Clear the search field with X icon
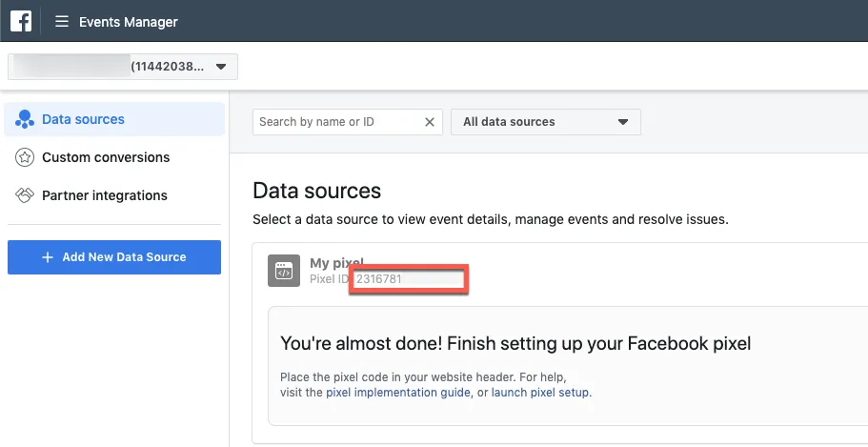The image size is (868, 447). point(430,122)
